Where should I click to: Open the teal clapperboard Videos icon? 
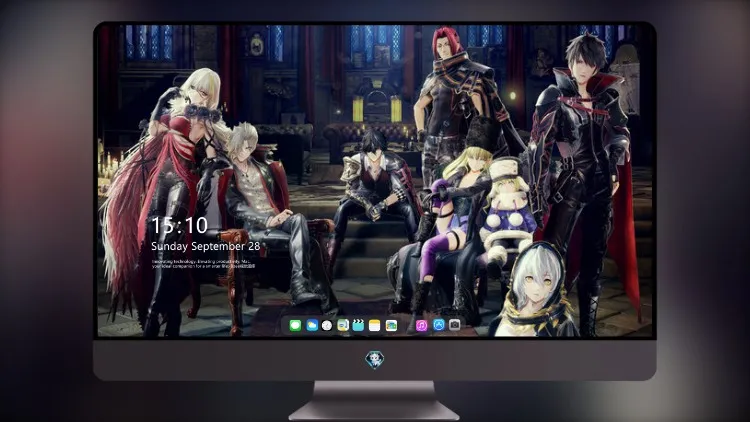358,325
